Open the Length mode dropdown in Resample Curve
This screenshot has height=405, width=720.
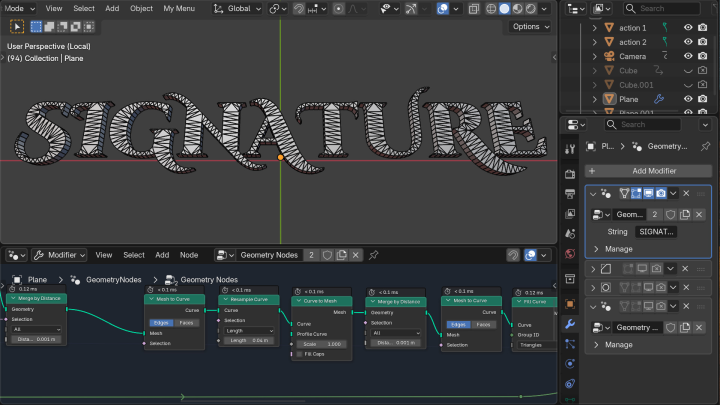(x=247, y=330)
